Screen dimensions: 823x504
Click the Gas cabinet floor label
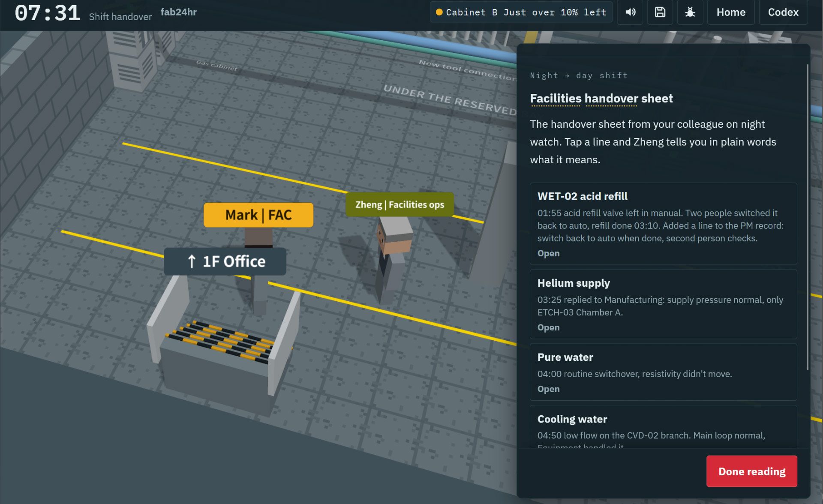pos(217,65)
